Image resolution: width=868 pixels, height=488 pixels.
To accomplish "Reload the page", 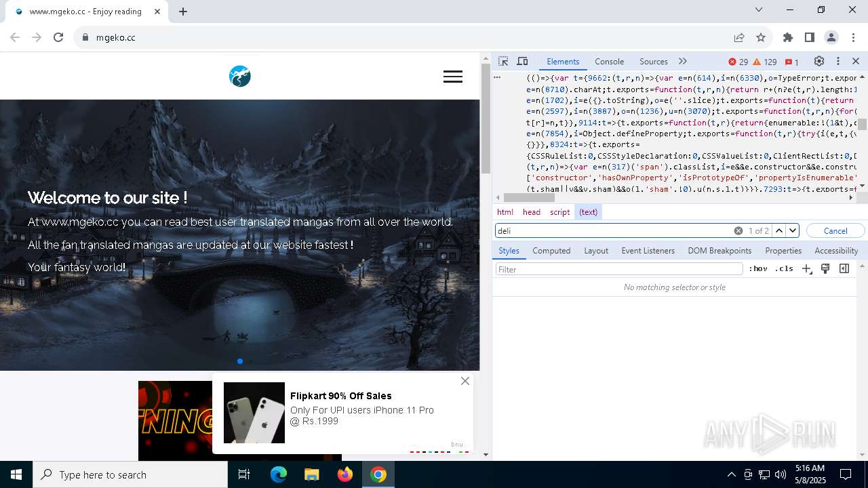I will (58, 37).
